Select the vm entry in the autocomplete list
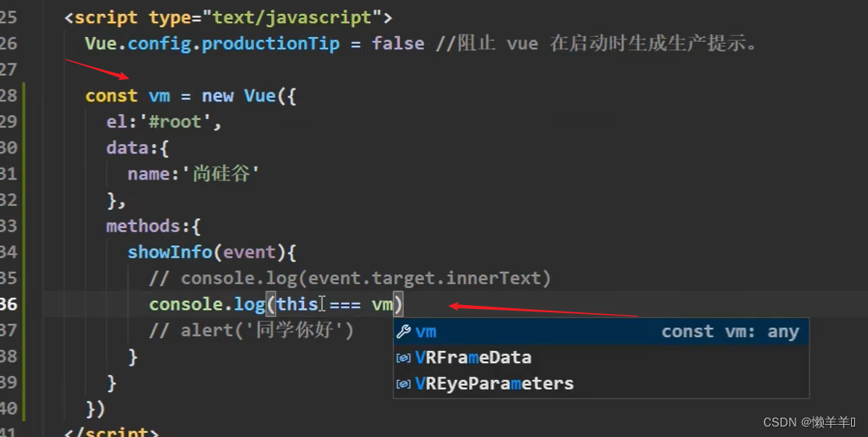This screenshot has width=868, height=437. pos(426,332)
